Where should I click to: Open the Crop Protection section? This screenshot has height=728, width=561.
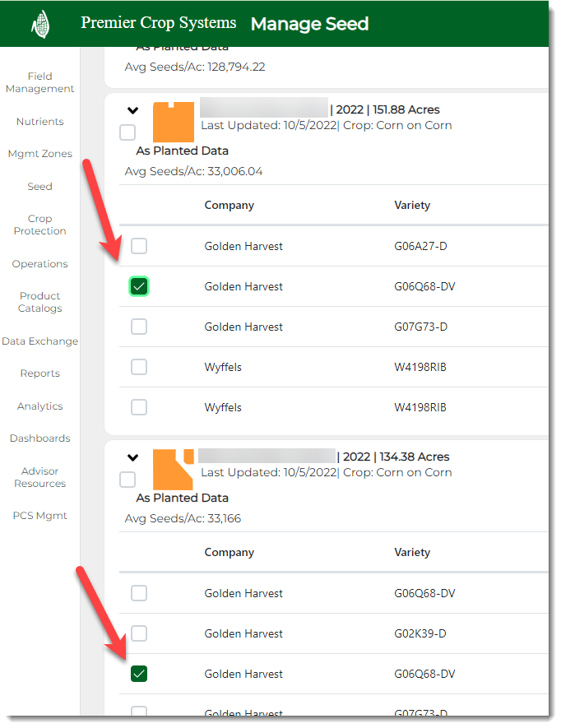[40, 225]
